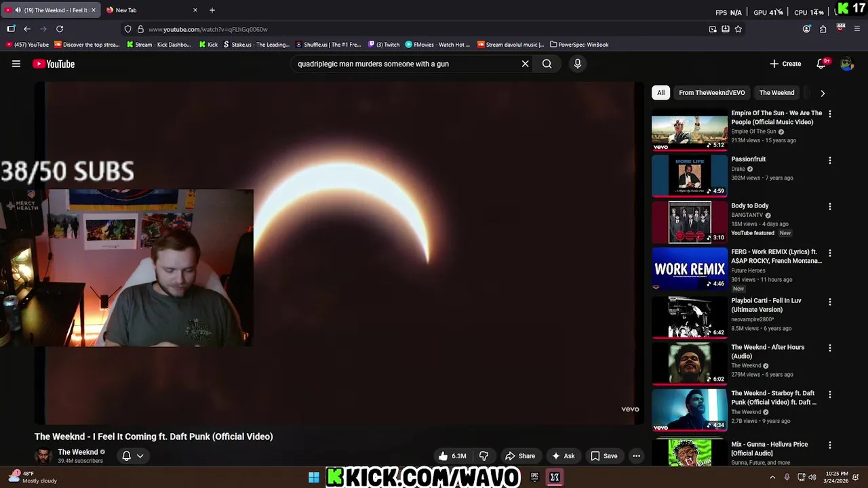Viewport: 868px width, 488px height.
Task: Open the browser extensions puzzle icon
Action: click(x=823, y=29)
